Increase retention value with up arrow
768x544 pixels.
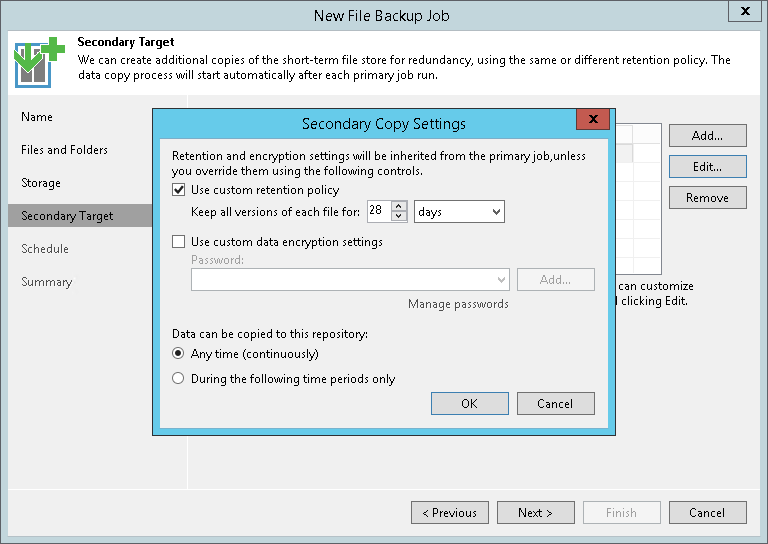pos(399,207)
